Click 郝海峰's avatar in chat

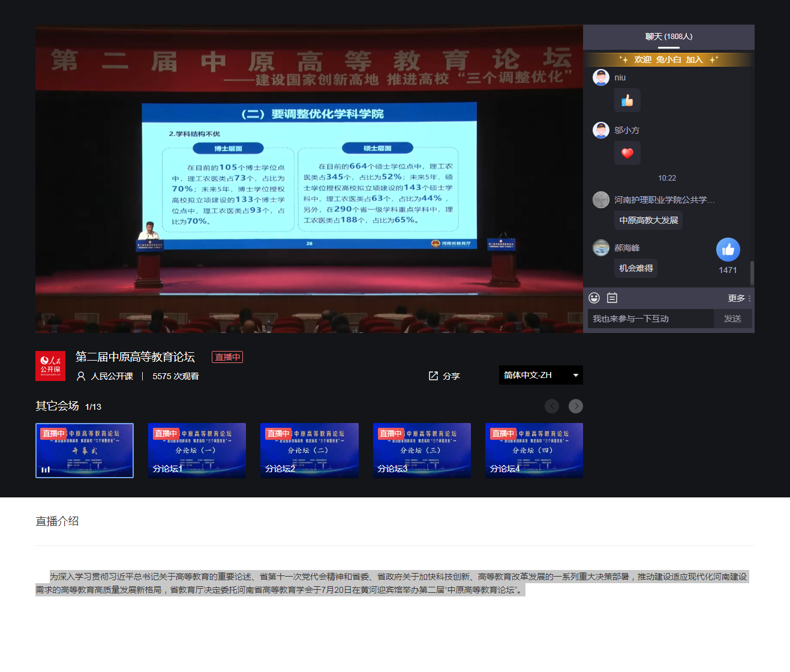click(x=600, y=248)
